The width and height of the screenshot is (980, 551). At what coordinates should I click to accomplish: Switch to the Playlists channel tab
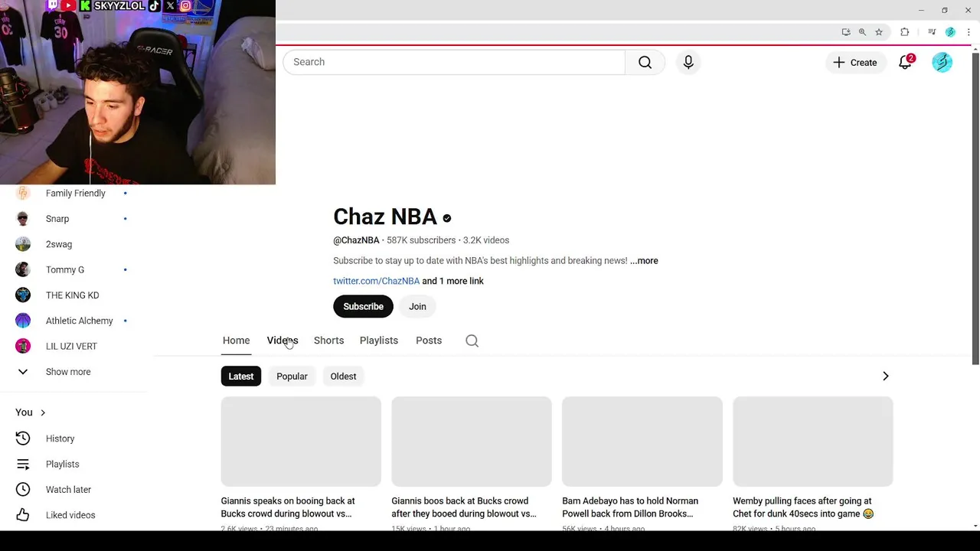[x=379, y=341]
